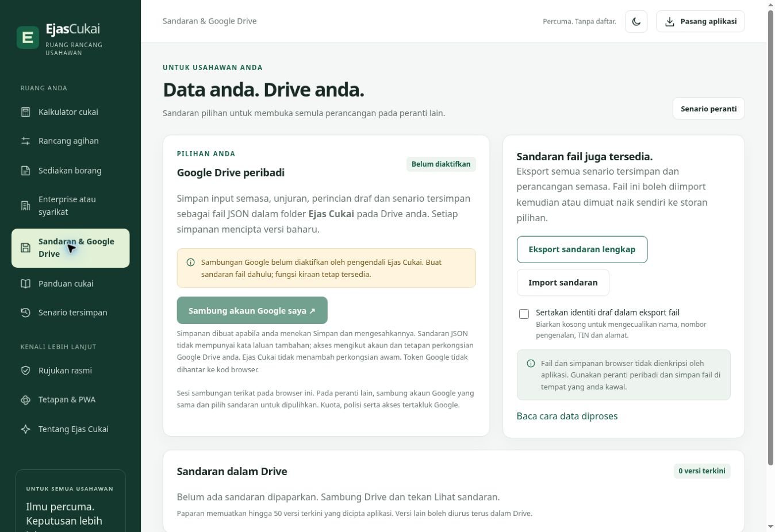Select the Senario tersimpan menu item
Viewport: 775px width, 532px height.
pos(70,313)
